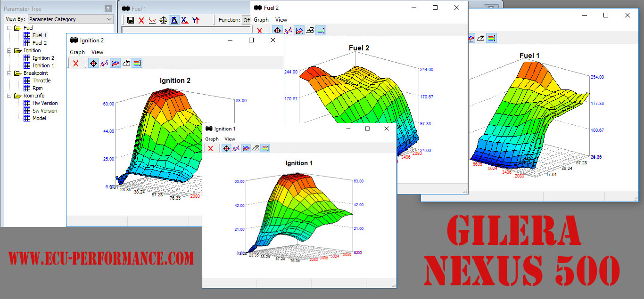Toggle the rotate icon in Ignition 1 toolbar
This screenshot has height=299, width=644.
[226, 148]
